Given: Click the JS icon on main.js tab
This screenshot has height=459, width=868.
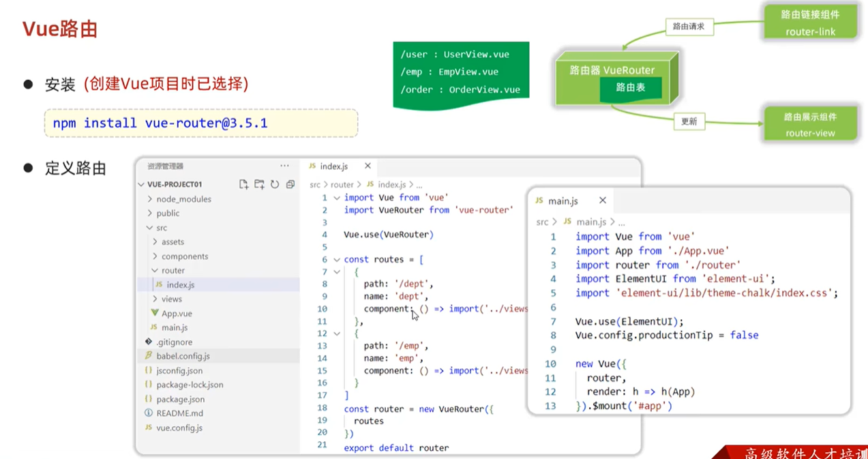Looking at the screenshot, I should tap(539, 201).
